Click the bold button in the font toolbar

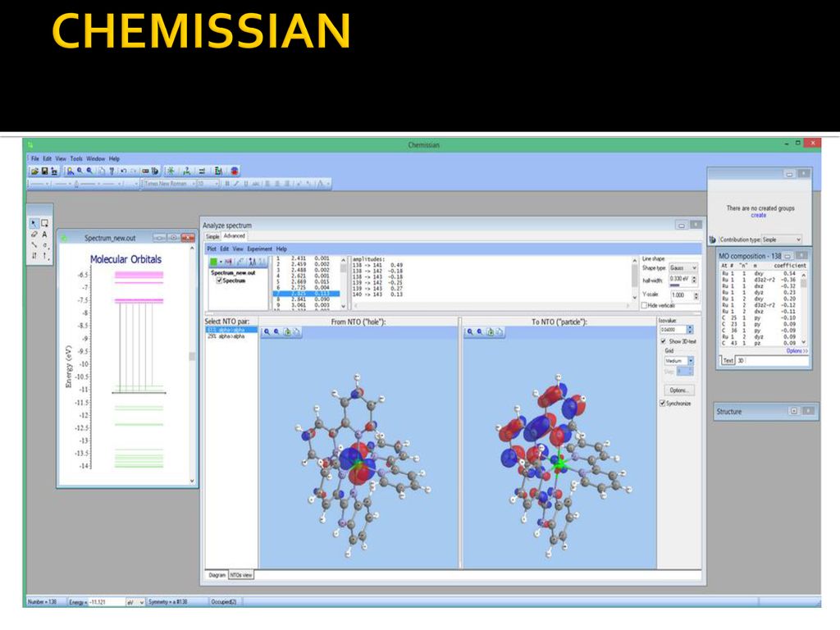click(227, 184)
